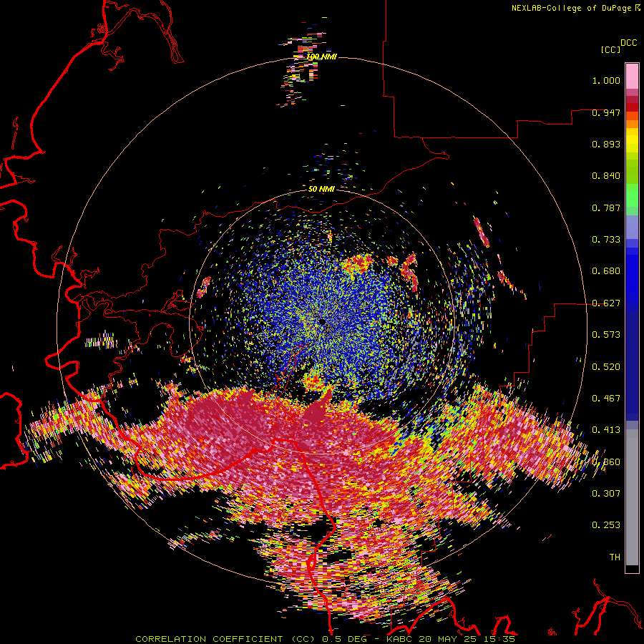Click the 1.000 scale value
644x644 pixels.
point(606,80)
